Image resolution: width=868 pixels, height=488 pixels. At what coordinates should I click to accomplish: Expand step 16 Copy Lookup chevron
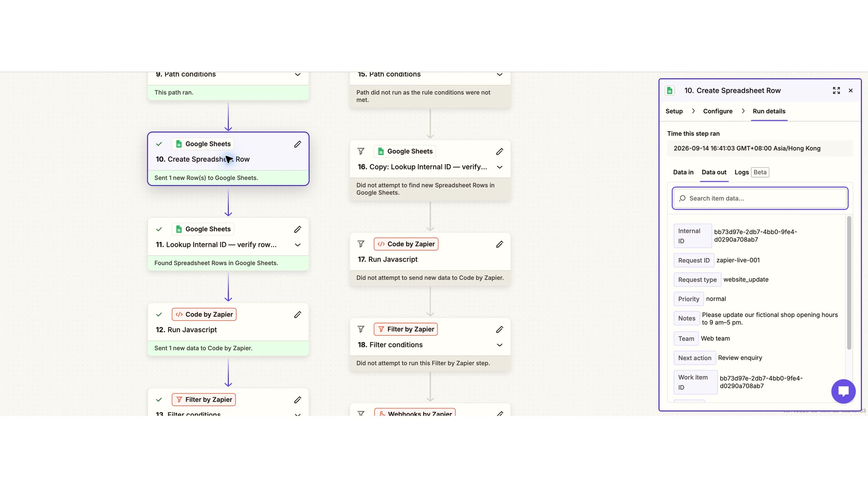click(500, 167)
